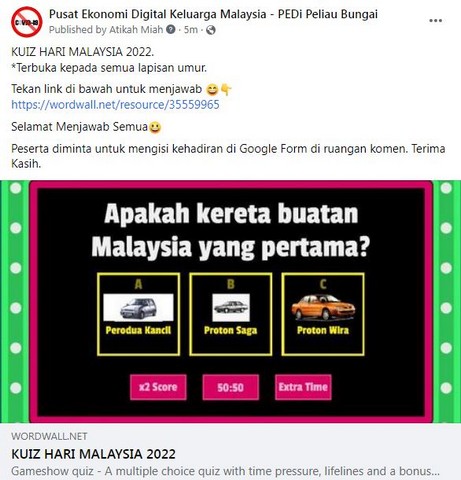461x480 pixels.
Task: Select answer C Proton Wira
Action: pos(323,314)
